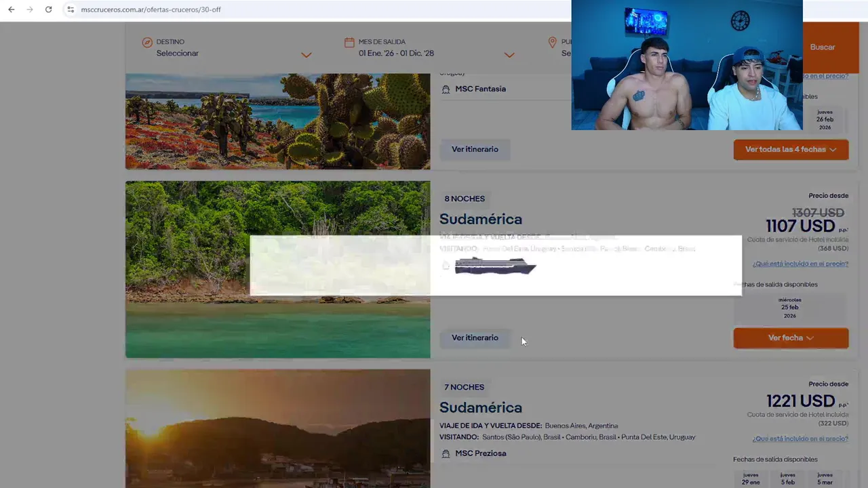Open Ver itinerario for MSC Fantasia cruise
Image resolution: width=868 pixels, height=488 pixels.
475,149
